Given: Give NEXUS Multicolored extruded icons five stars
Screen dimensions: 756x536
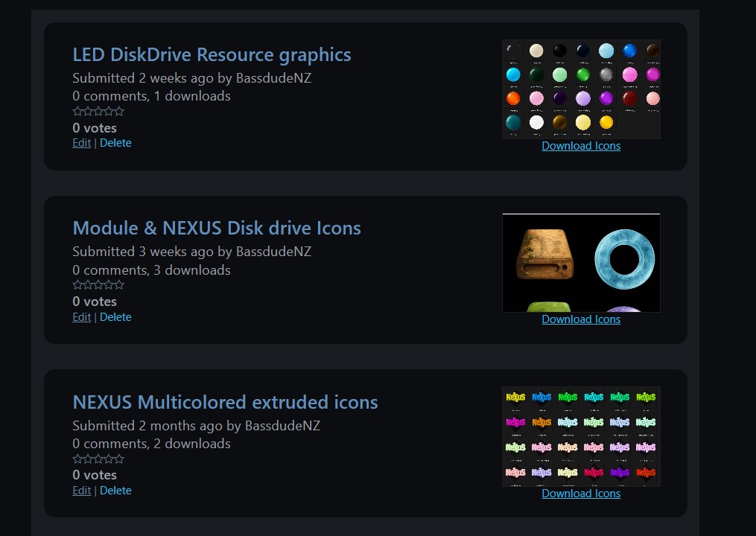Looking at the screenshot, I should (x=119, y=459).
